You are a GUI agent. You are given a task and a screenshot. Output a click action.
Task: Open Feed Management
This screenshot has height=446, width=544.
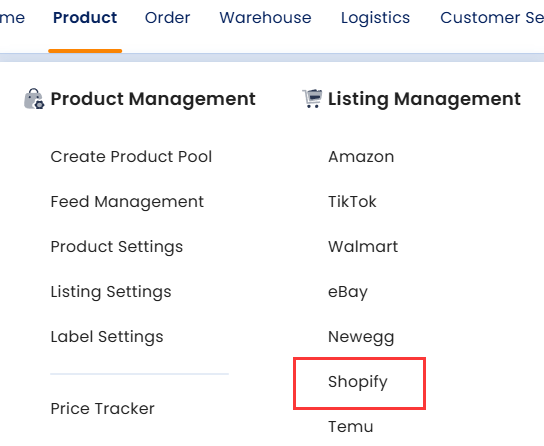[x=127, y=202]
